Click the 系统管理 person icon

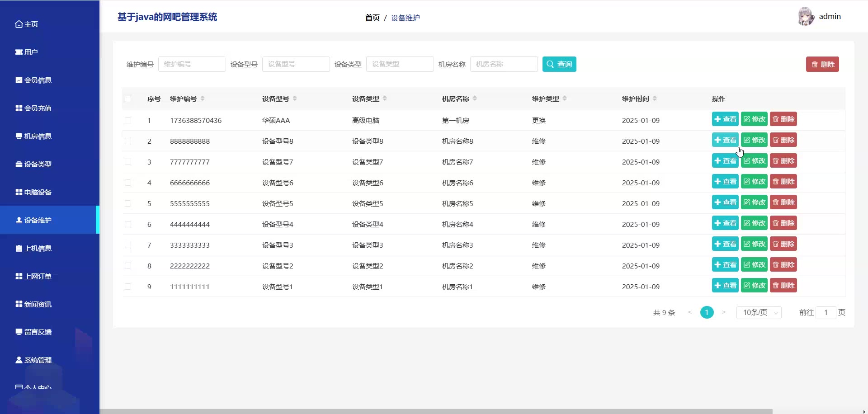[x=19, y=360]
